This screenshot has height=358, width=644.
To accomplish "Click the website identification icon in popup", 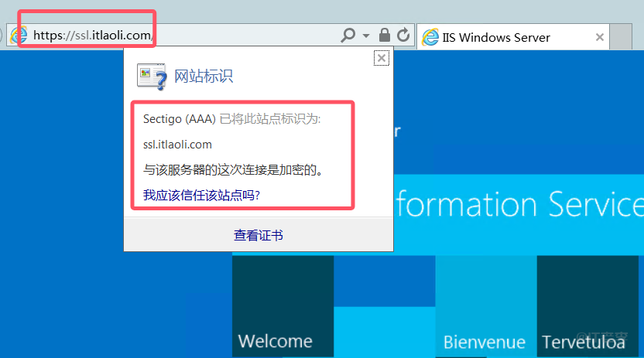I will (151, 76).
